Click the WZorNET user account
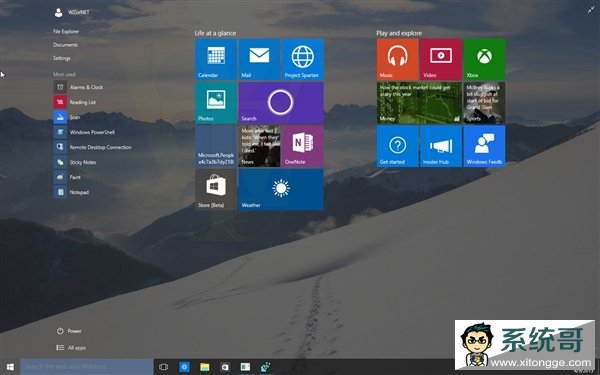This screenshot has height=375, width=600. tap(72, 12)
